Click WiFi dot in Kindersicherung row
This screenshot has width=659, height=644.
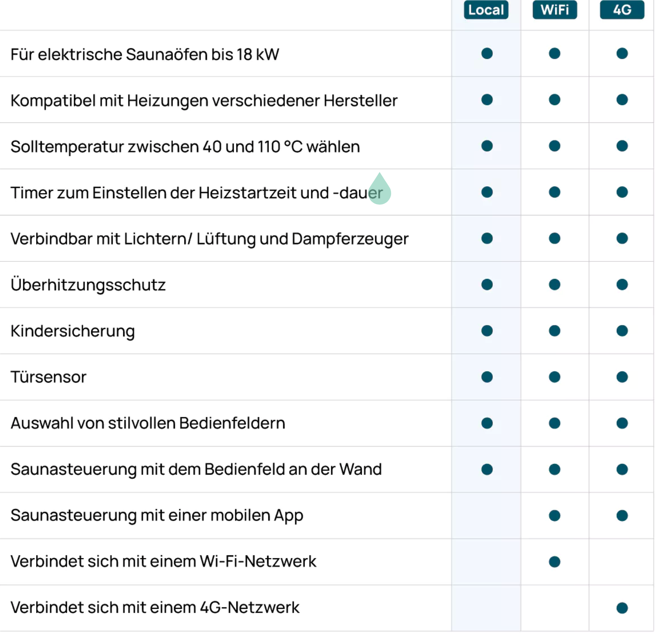click(x=554, y=331)
